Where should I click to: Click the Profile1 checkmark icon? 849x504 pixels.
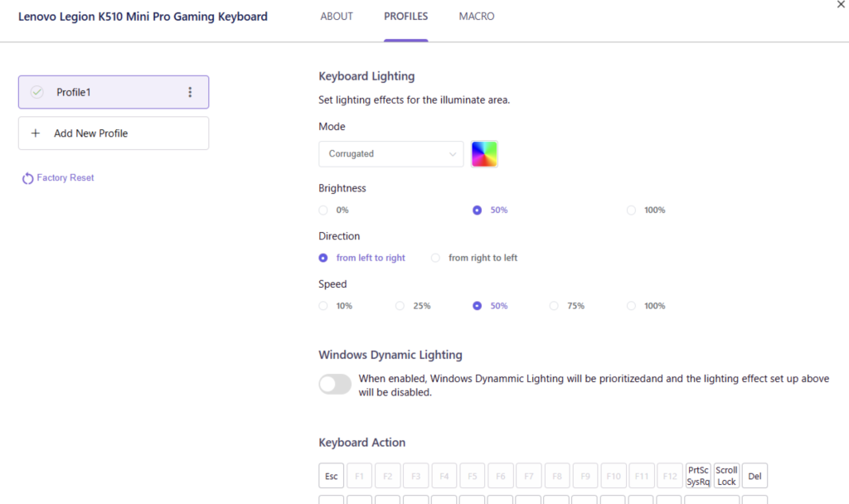[36, 92]
